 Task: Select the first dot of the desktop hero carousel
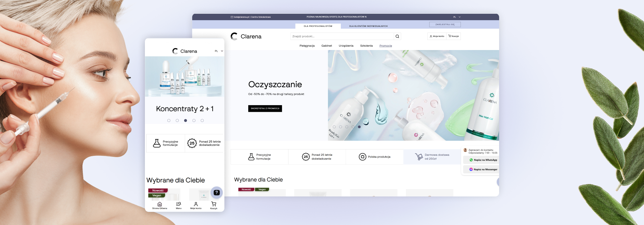(334, 127)
